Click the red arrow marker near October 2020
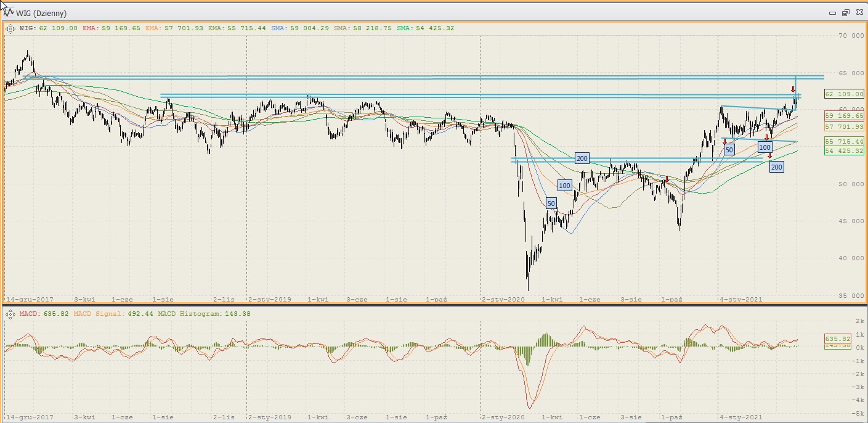This screenshot has height=423, width=868. click(x=667, y=179)
